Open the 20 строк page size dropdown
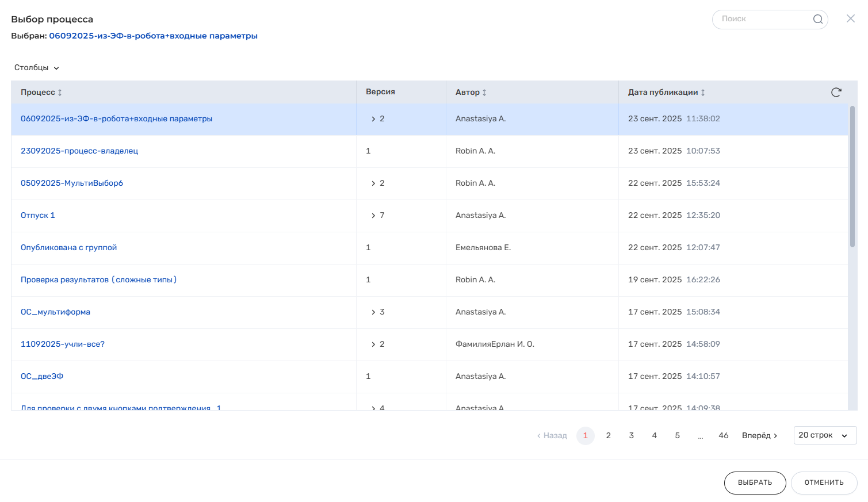The image size is (868, 502). pyautogui.click(x=824, y=435)
